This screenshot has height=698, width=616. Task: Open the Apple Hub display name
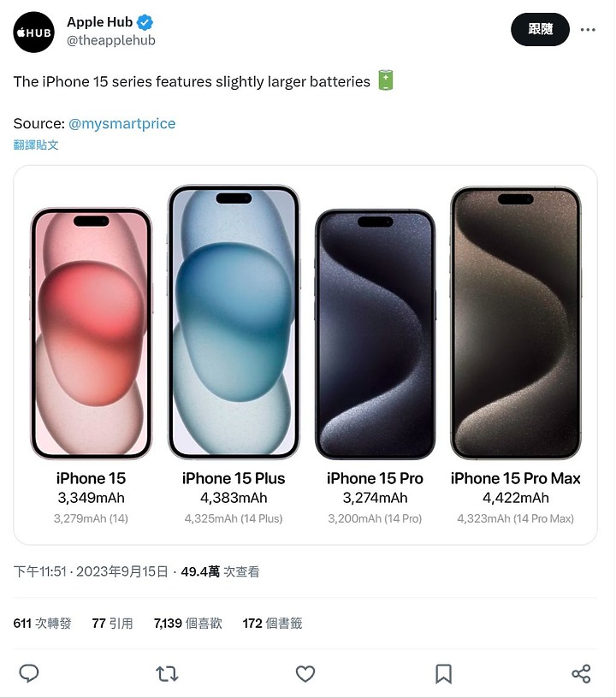coord(100,22)
